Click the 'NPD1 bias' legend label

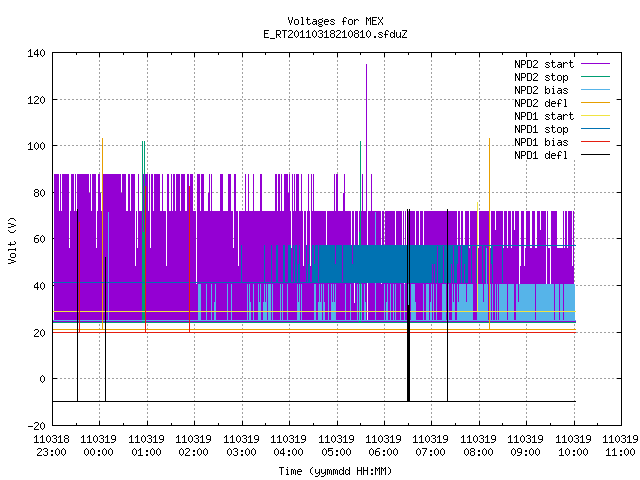click(x=541, y=142)
